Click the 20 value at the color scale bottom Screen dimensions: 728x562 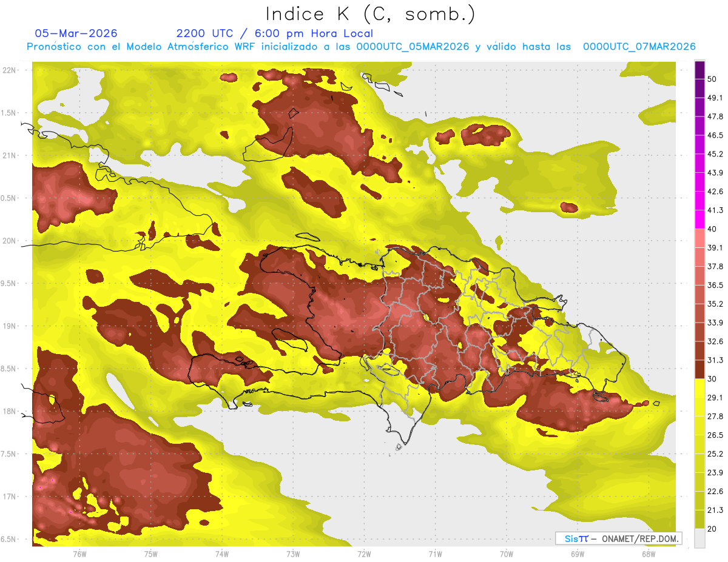click(x=712, y=529)
